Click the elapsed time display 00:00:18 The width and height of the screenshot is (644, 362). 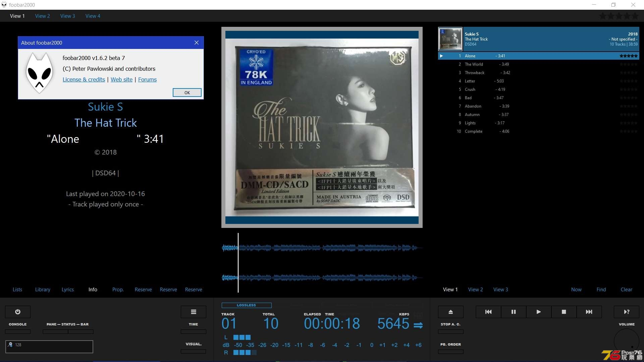332,324
